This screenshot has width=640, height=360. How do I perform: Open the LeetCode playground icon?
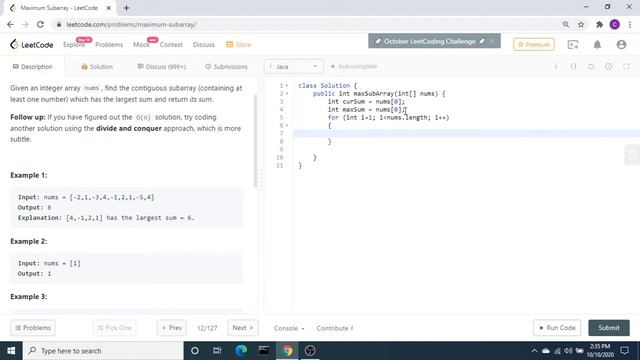(573, 44)
